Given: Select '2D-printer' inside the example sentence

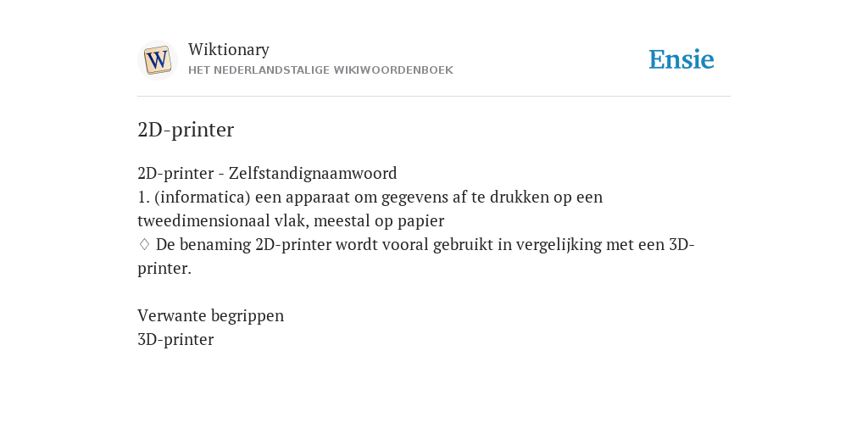Looking at the screenshot, I should (293, 245).
